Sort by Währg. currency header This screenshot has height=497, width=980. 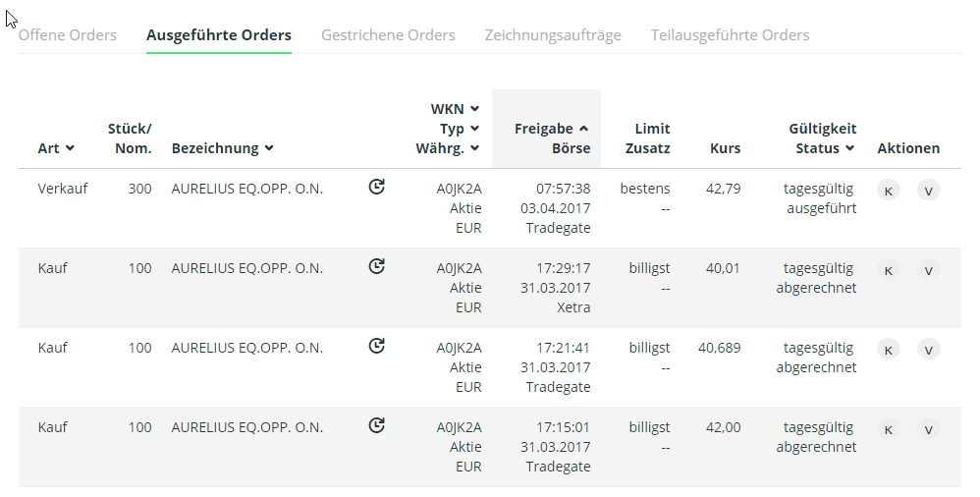pos(452,148)
